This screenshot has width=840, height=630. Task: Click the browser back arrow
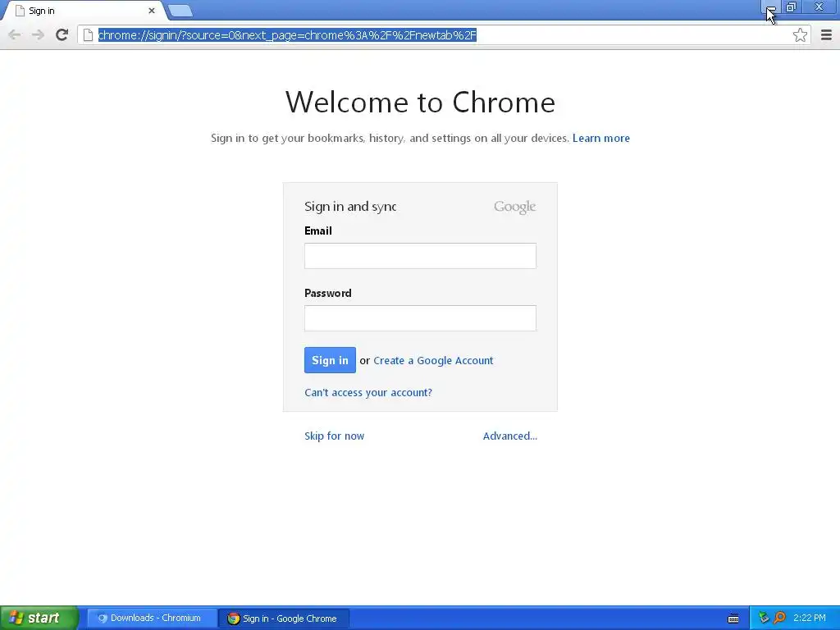click(15, 35)
